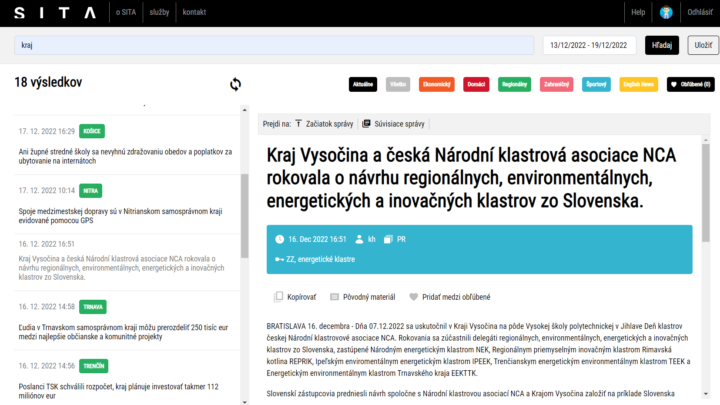
Task: Filter by Ekonomický category
Action: coord(436,84)
